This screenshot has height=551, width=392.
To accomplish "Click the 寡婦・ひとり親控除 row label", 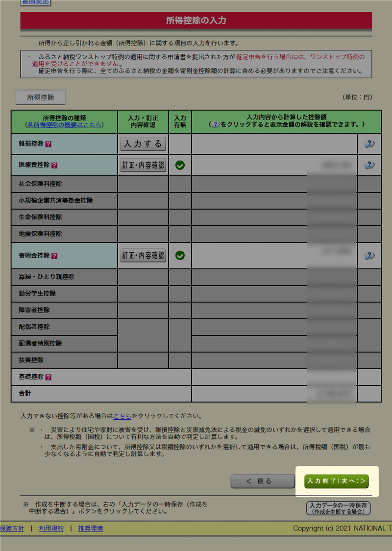I will [x=47, y=277].
